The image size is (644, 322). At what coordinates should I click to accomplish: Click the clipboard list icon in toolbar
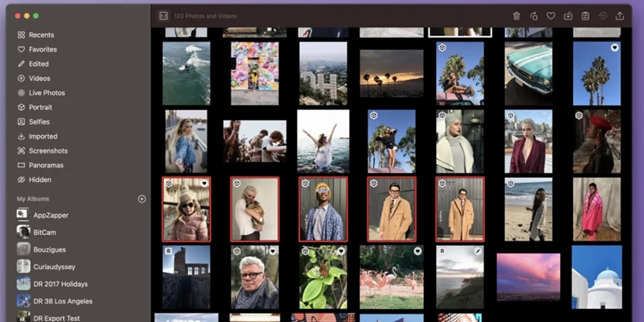(x=585, y=16)
